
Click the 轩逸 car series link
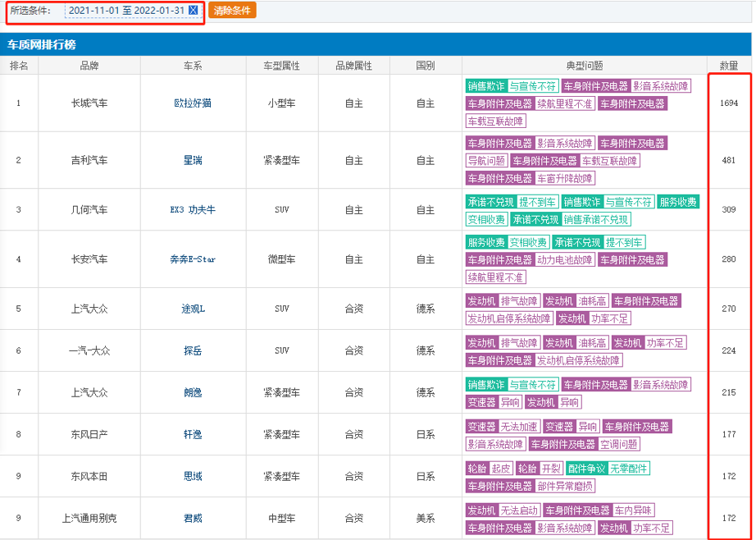tap(193, 434)
